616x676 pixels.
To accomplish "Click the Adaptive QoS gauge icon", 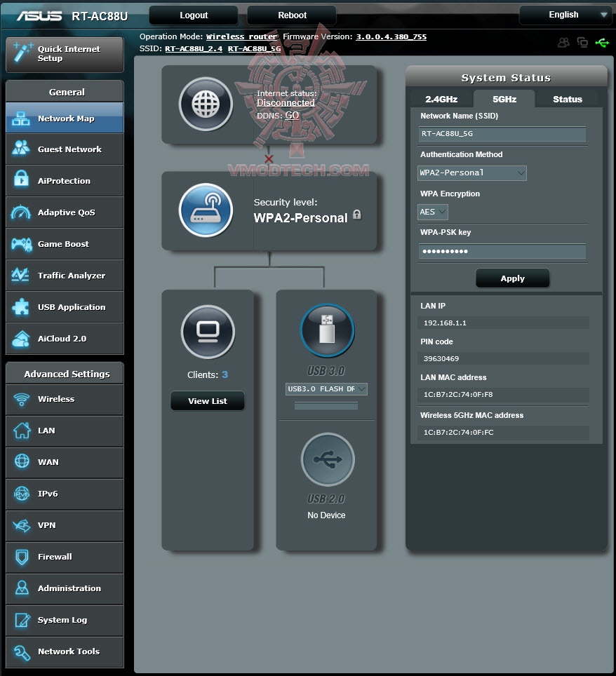I will [x=21, y=212].
